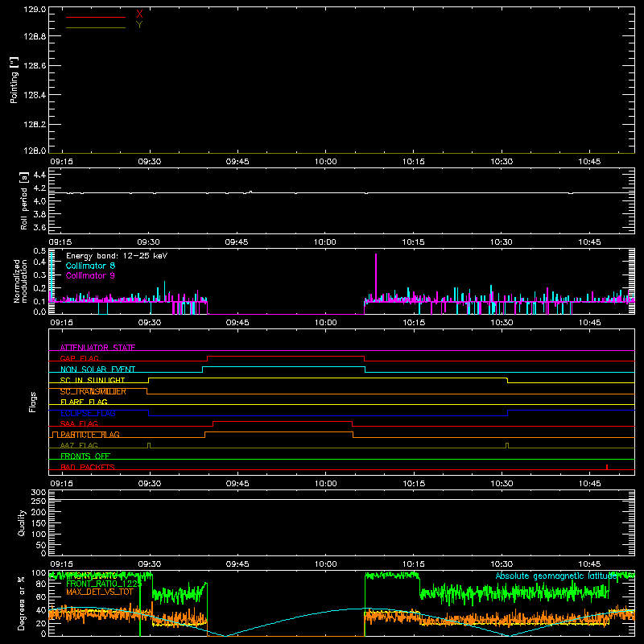Click 09:45 time label under Pointing plot

pyautogui.click(x=237, y=162)
